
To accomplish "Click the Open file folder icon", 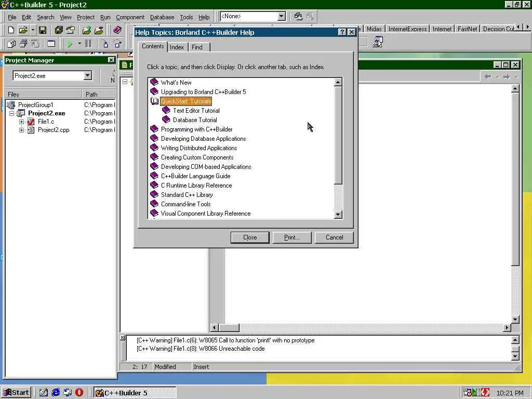I will [x=23, y=30].
